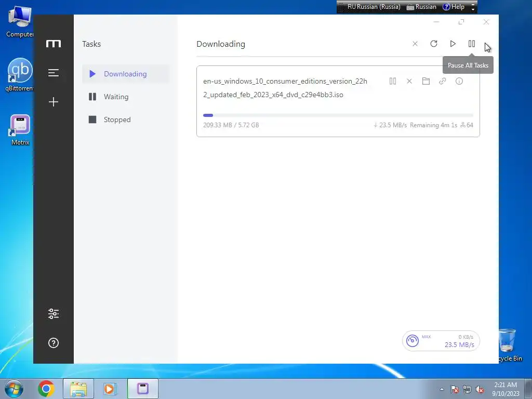Viewport: 532px width, 399px height.
Task: Open RU Russian language selector
Action: [x=374, y=7]
